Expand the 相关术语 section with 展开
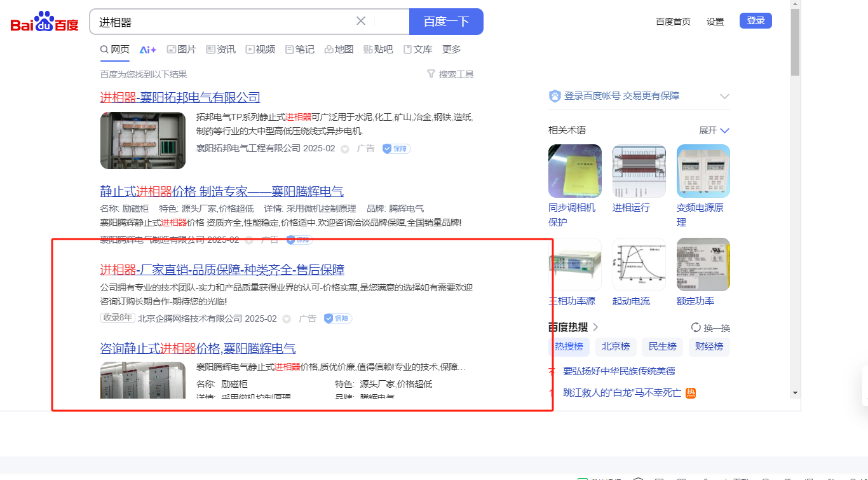Screen dimensions: 868x480 [714, 130]
